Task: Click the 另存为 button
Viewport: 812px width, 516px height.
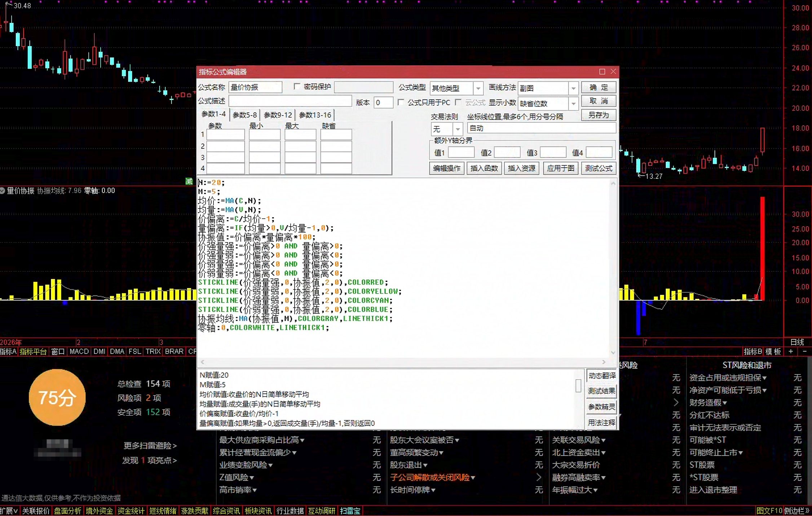Action: pos(599,115)
